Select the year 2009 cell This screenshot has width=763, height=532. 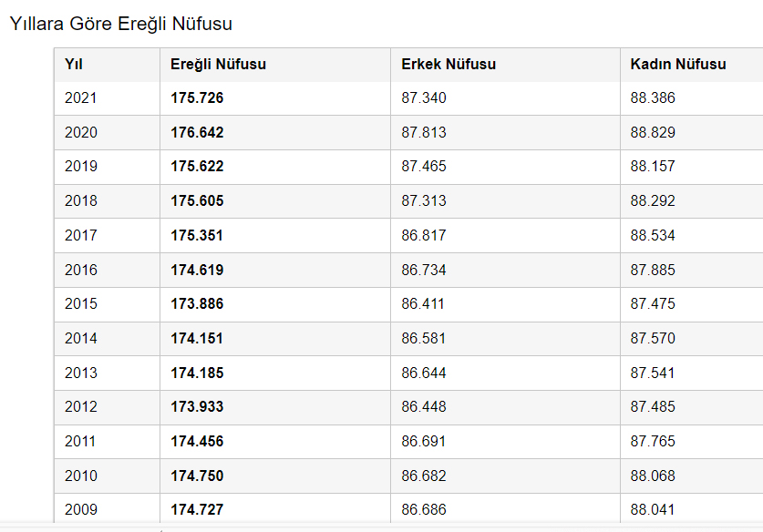click(81, 509)
